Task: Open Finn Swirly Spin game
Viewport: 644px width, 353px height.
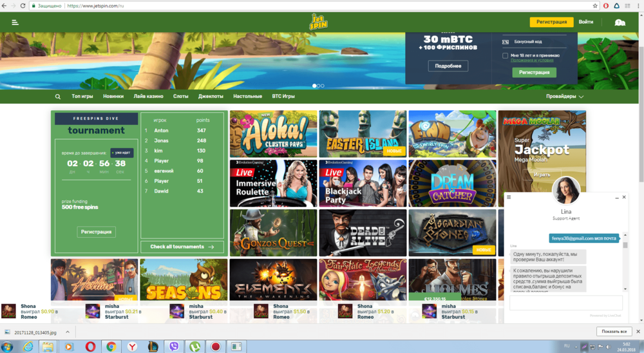Action: click(x=452, y=134)
